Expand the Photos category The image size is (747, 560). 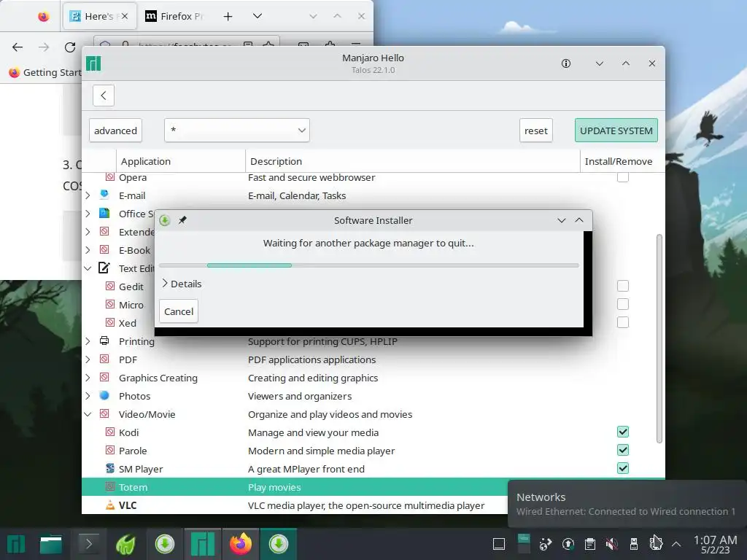tap(88, 396)
